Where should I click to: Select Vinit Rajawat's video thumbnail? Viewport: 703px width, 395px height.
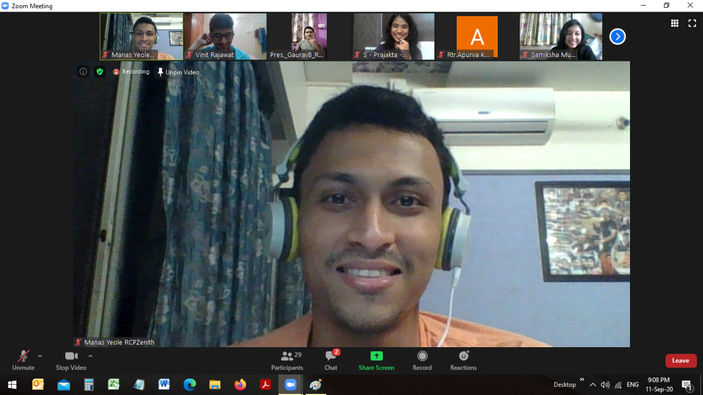point(225,36)
